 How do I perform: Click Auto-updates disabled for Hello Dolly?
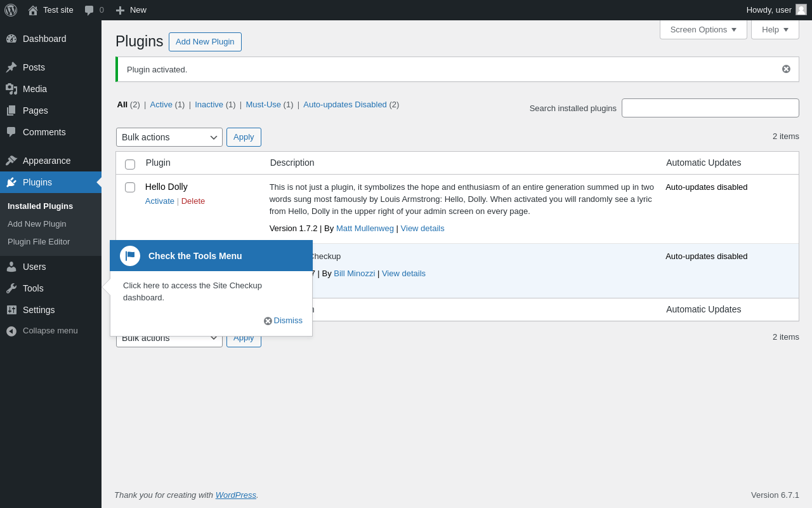coord(707,187)
